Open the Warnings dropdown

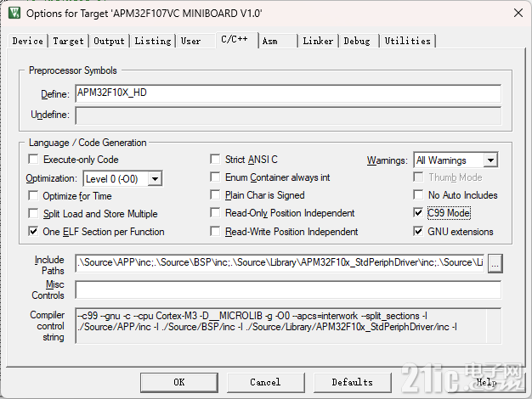coord(490,160)
